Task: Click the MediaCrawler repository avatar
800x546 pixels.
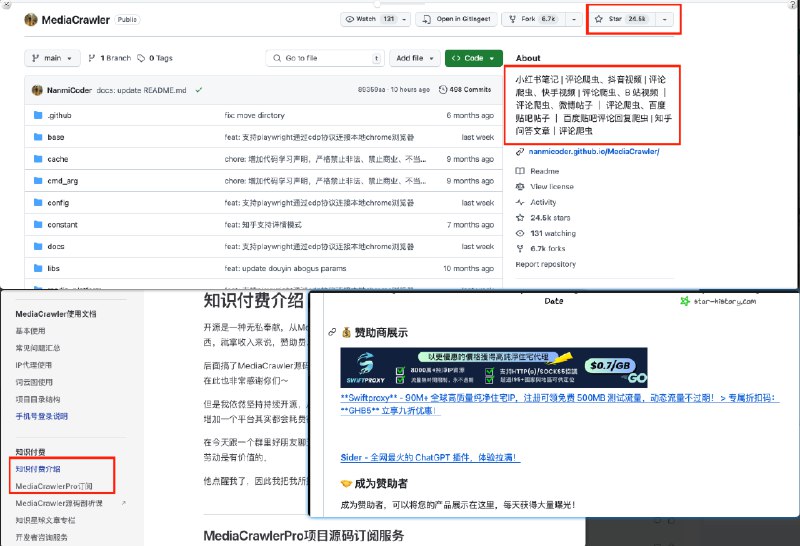Action: point(31,19)
